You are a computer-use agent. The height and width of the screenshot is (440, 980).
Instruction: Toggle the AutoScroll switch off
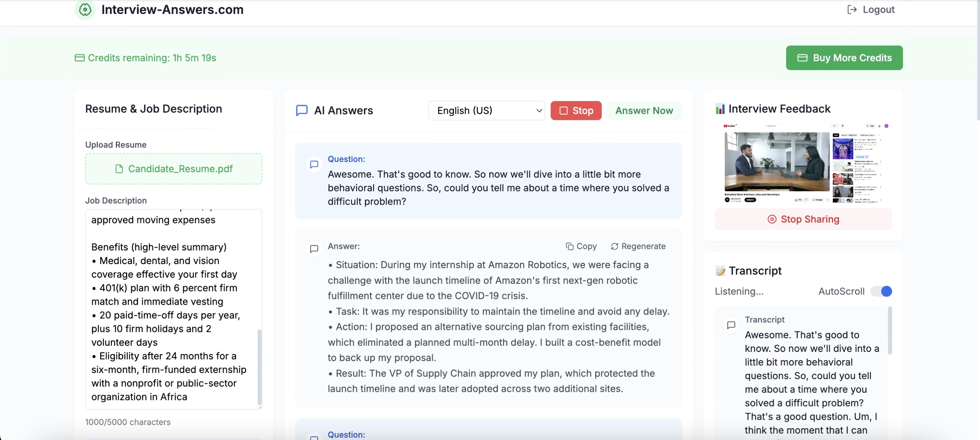pos(881,291)
